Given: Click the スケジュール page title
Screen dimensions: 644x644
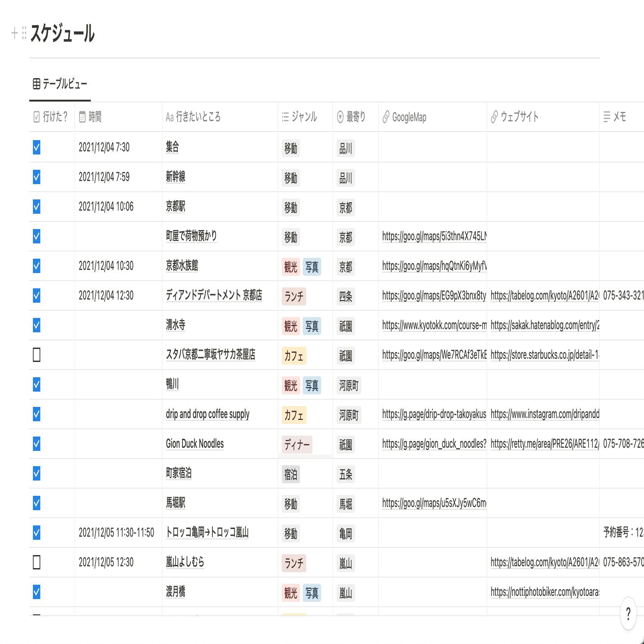Looking at the screenshot, I should coord(62,33).
